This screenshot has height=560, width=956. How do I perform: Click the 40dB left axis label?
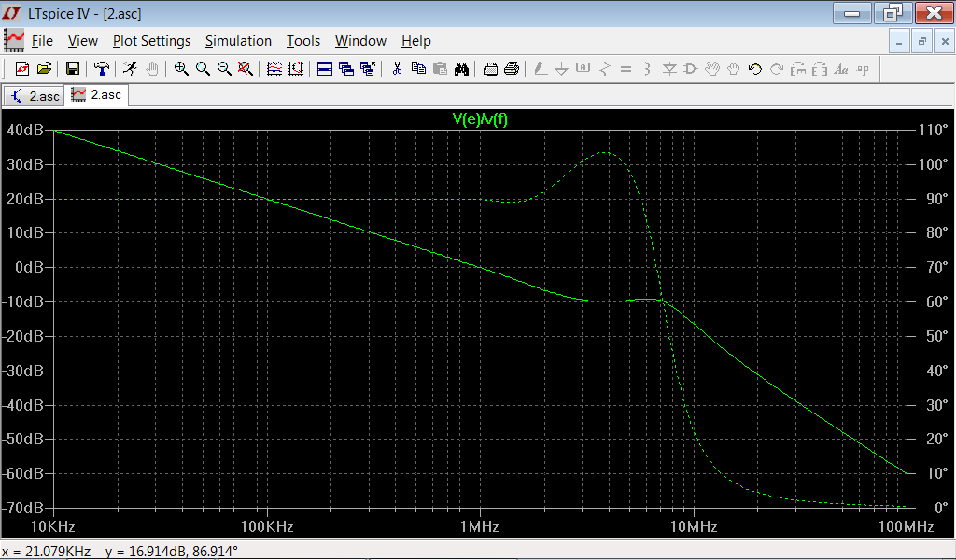[25, 130]
